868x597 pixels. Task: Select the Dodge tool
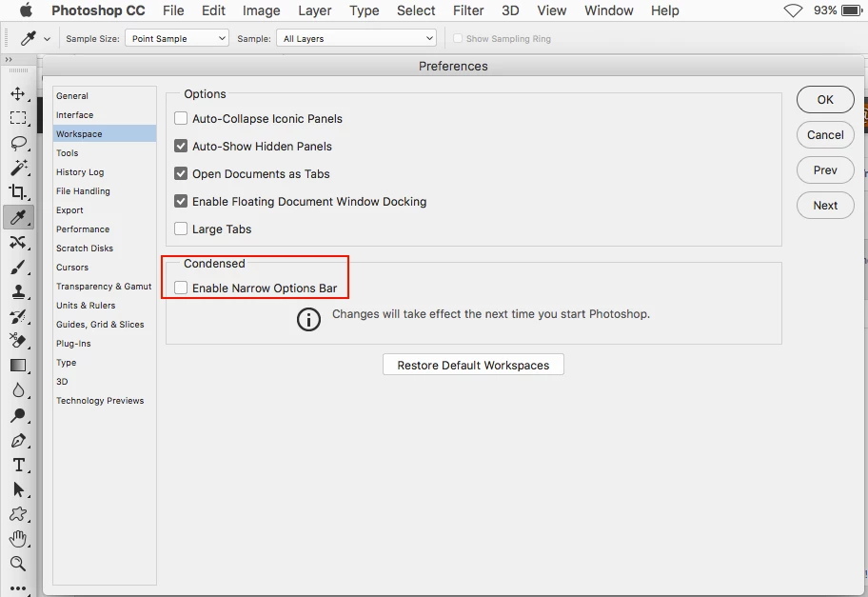click(x=18, y=415)
